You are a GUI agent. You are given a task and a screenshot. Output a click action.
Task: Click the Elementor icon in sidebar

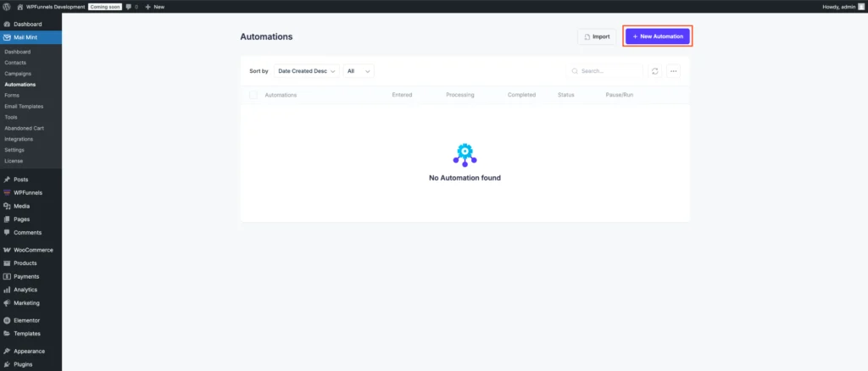[x=7, y=320]
